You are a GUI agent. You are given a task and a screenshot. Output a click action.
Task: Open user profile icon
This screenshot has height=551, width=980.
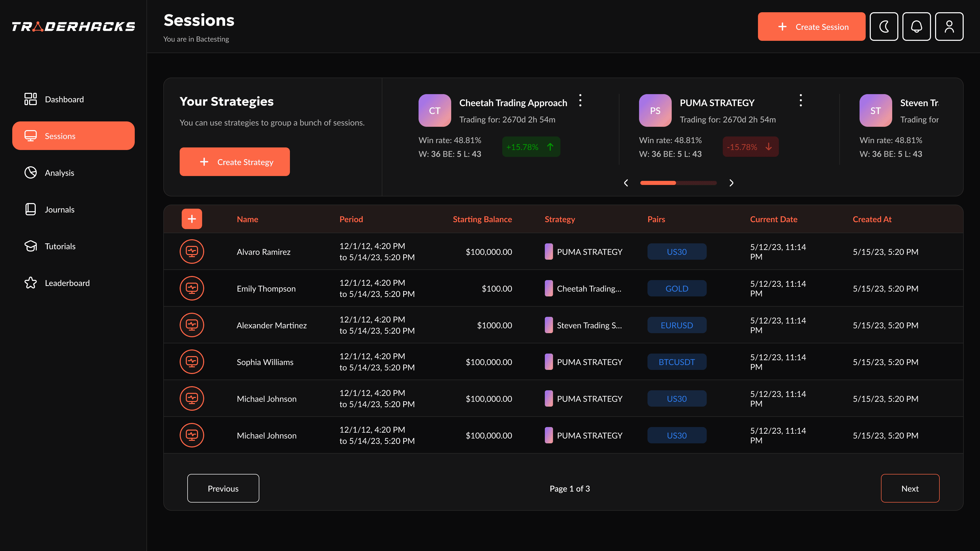[949, 27]
